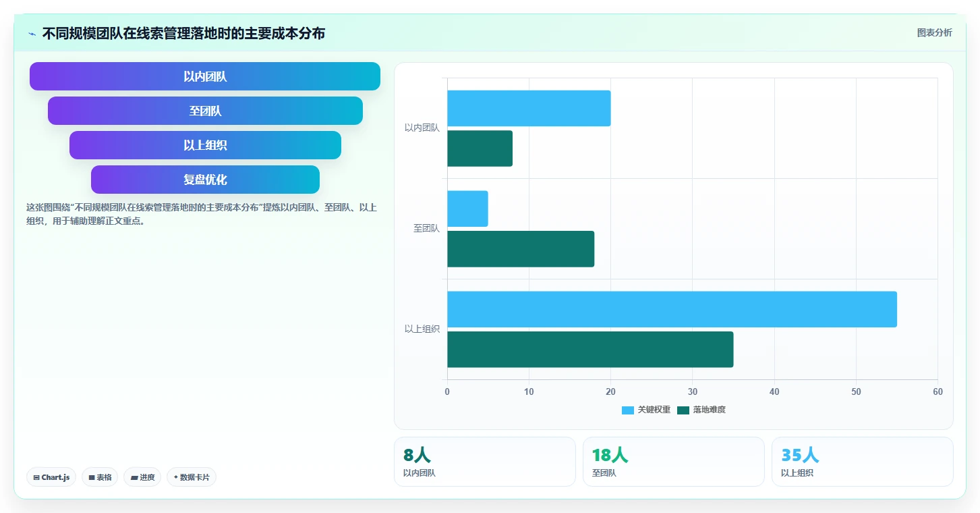Viewport: 980px width, 513px height.
Task: Open the 图表分析 label
Action: pos(934,32)
